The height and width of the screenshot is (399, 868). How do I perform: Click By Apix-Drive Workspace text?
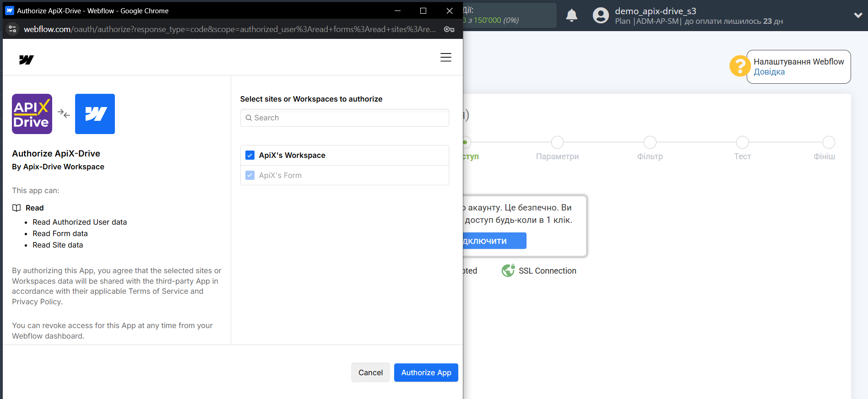pos(58,167)
